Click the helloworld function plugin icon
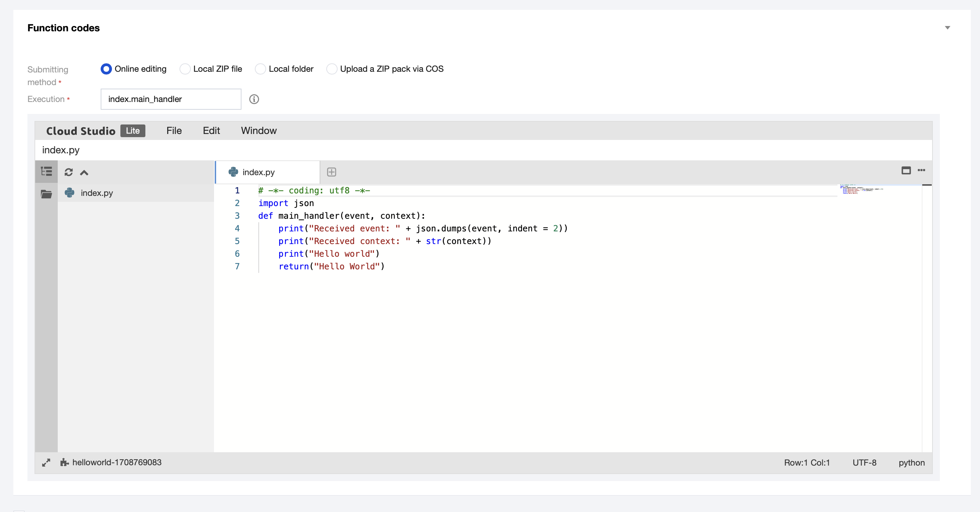 (x=64, y=462)
